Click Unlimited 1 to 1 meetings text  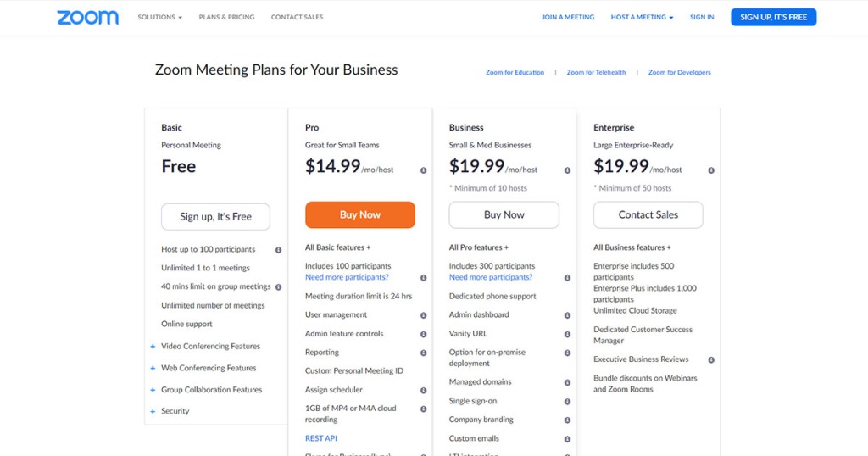205,268
